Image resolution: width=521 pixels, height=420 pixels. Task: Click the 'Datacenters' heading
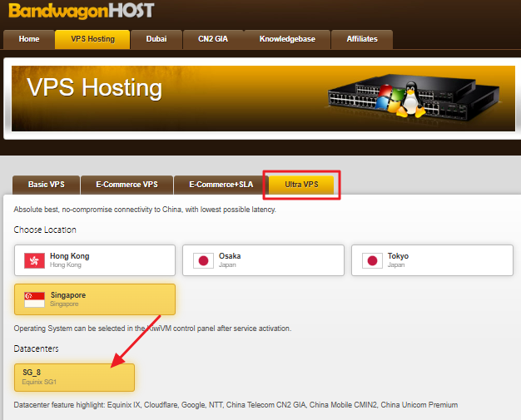click(x=37, y=348)
